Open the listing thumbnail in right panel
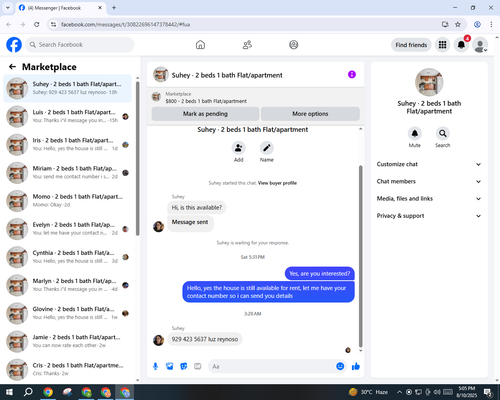Viewport: 500px width, 400px height. [429, 82]
